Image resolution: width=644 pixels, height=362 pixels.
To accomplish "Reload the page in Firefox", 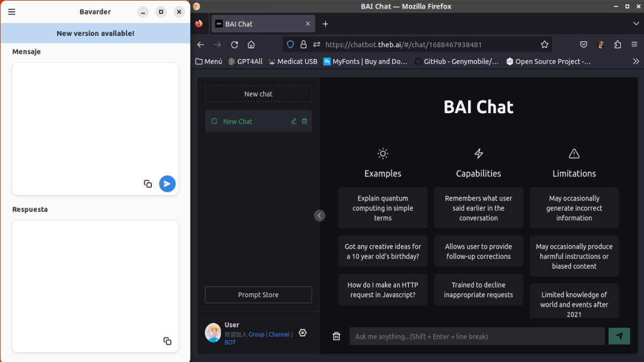I will [234, 45].
